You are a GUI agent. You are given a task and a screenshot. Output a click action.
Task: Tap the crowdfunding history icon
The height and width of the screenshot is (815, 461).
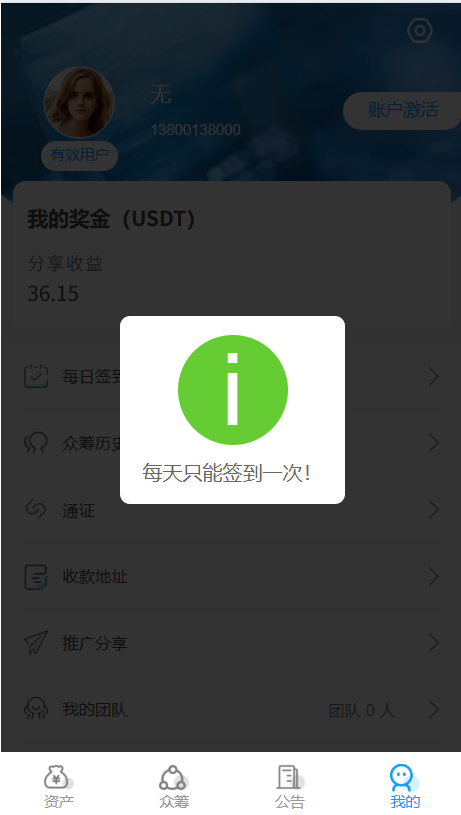36,443
